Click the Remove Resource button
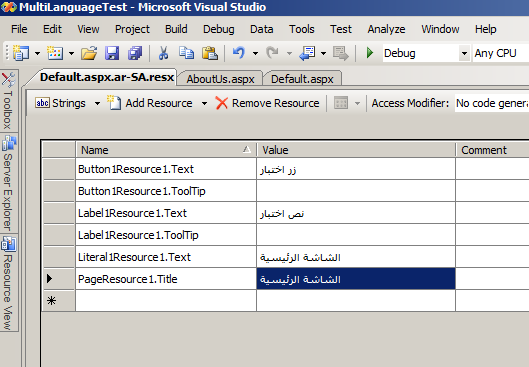 tap(267, 103)
